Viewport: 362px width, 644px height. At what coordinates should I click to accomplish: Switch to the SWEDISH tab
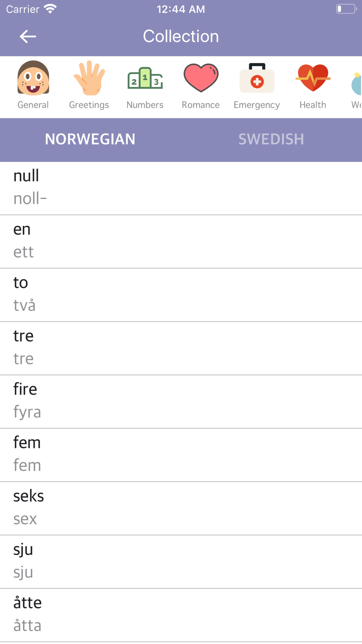tap(271, 139)
